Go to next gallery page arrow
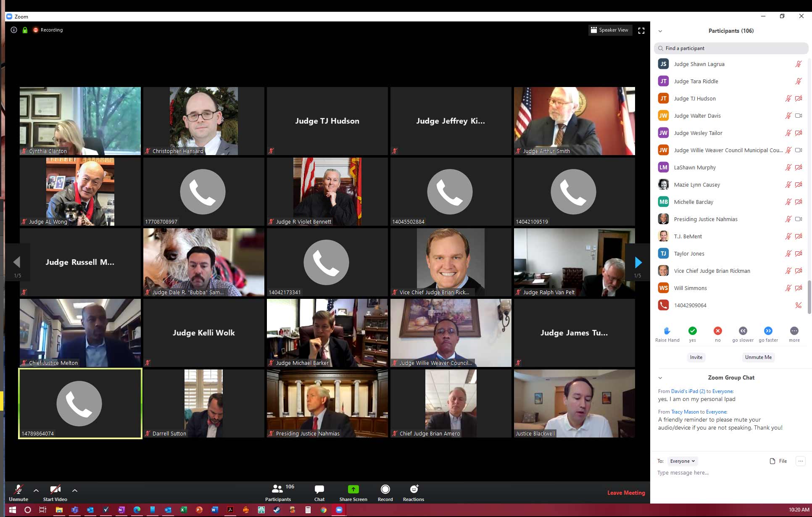812x517 pixels. [638, 262]
